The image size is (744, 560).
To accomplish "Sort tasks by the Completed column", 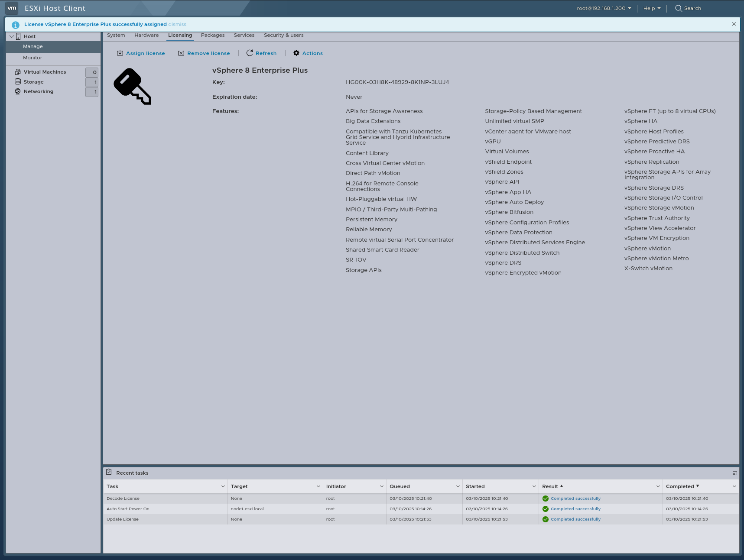I will click(680, 486).
